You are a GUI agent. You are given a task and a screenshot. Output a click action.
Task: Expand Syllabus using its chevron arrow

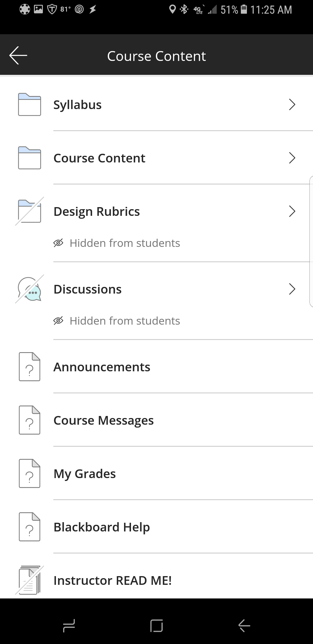click(x=292, y=104)
